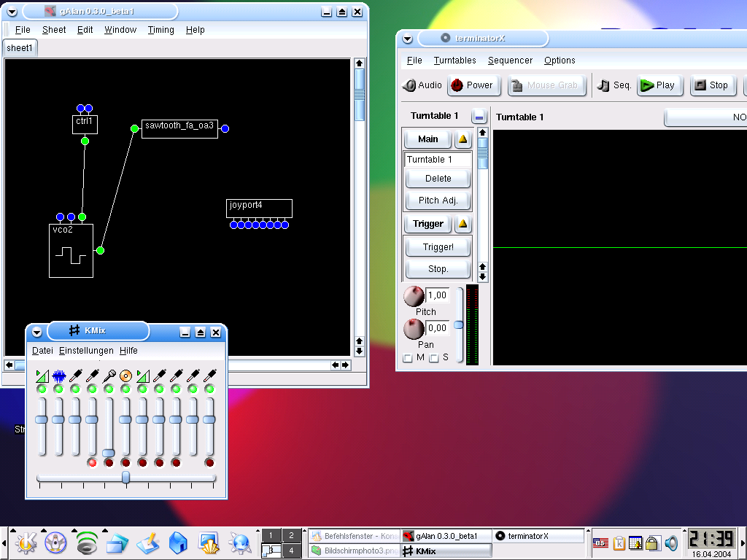This screenshot has height=560, width=747.
Task: Click the green output port of sawtooth_fa_oa3
Action: pyautogui.click(x=134, y=128)
